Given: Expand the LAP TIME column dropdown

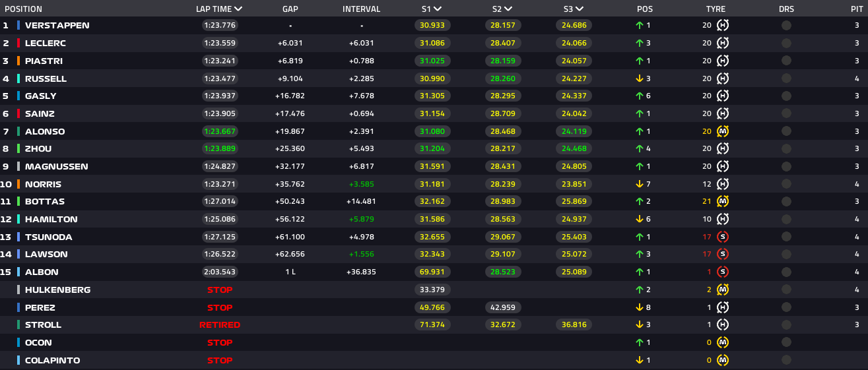Looking at the screenshot, I should pos(238,9).
